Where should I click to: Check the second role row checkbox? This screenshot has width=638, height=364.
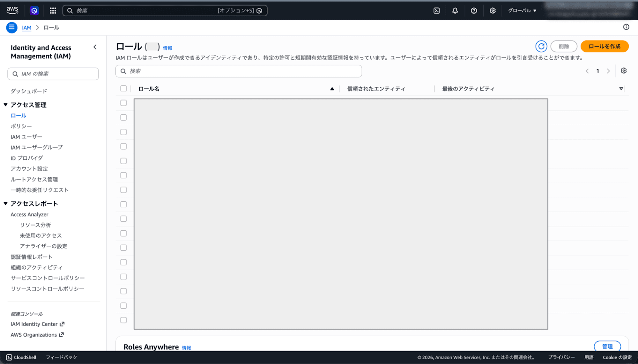point(123,117)
